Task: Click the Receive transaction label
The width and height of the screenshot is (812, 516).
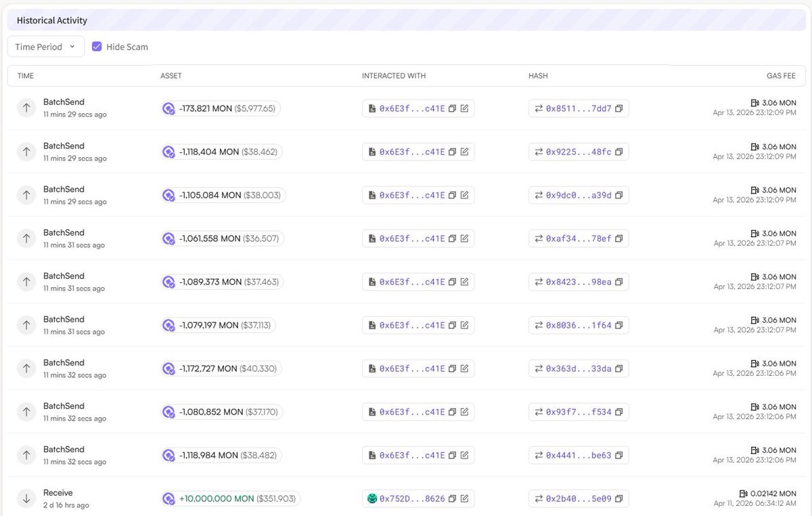Action: pyautogui.click(x=58, y=493)
